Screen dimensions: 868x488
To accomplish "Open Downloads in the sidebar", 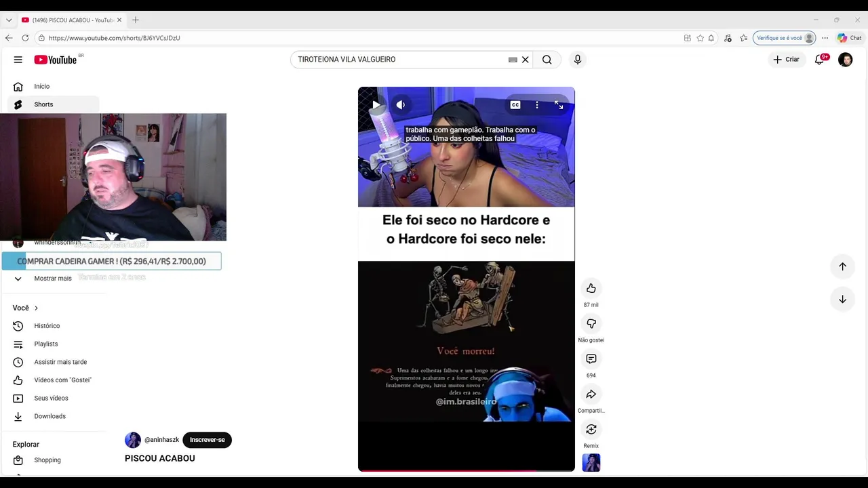I will 53,416.
